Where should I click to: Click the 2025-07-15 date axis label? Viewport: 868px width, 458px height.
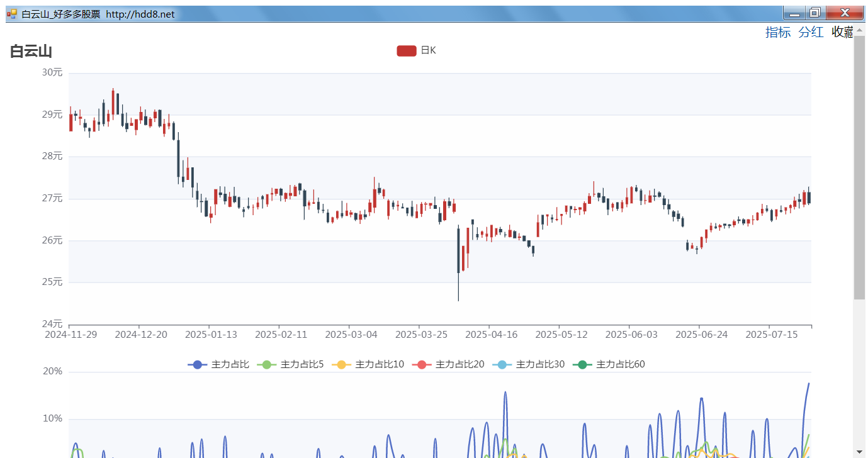[x=772, y=334]
